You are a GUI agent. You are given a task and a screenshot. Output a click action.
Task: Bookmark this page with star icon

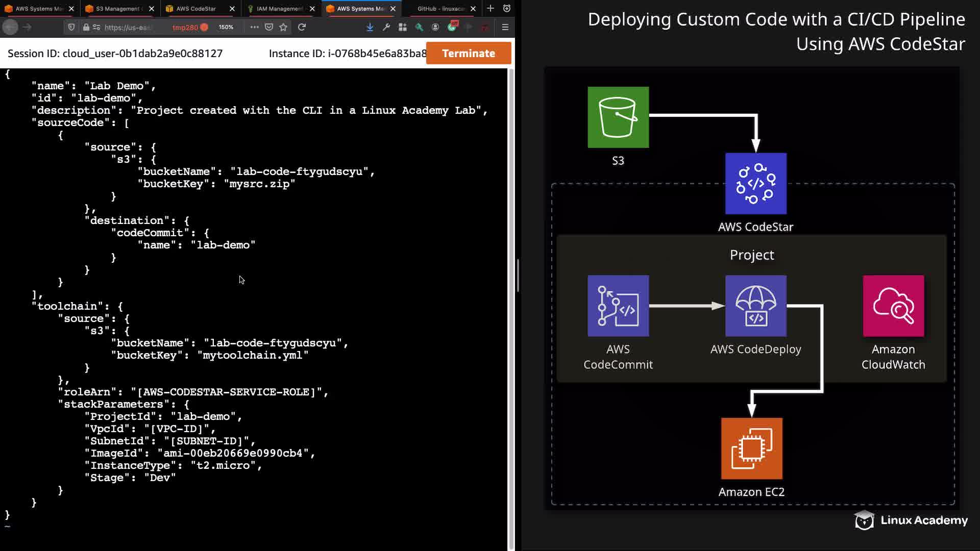pyautogui.click(x=283, y=27)
